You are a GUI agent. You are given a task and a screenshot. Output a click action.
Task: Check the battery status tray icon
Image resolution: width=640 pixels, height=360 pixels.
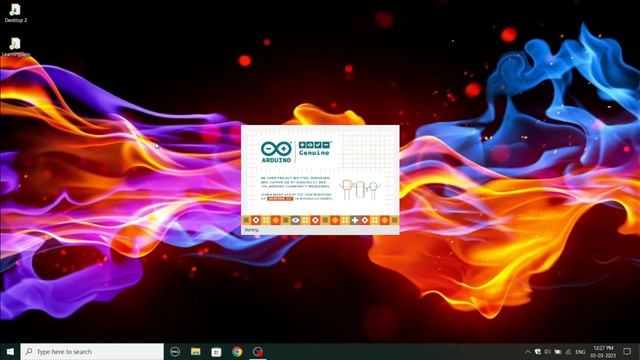tap(558, 351)
